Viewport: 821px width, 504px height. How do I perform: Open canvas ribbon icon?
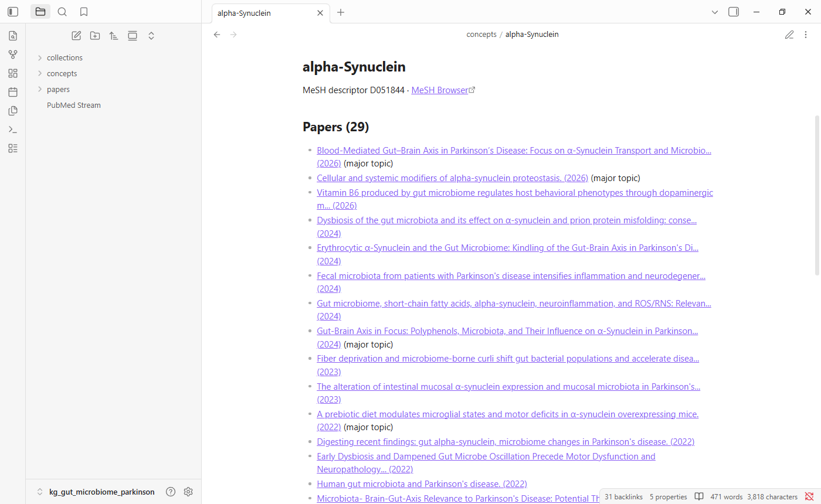click(x=13, y=73)
